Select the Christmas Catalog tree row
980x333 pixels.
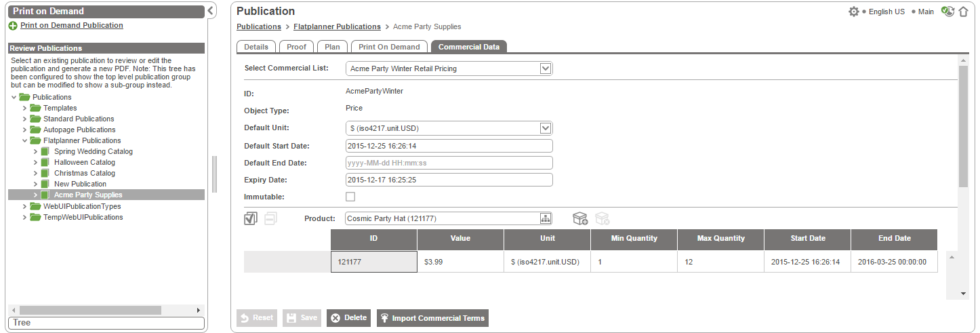106,173
